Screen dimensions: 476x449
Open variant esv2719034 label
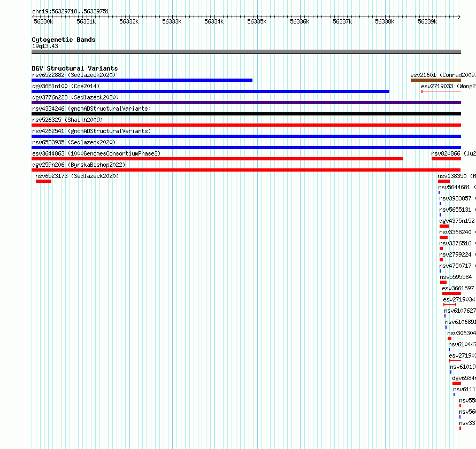click(x=459, y=299)
